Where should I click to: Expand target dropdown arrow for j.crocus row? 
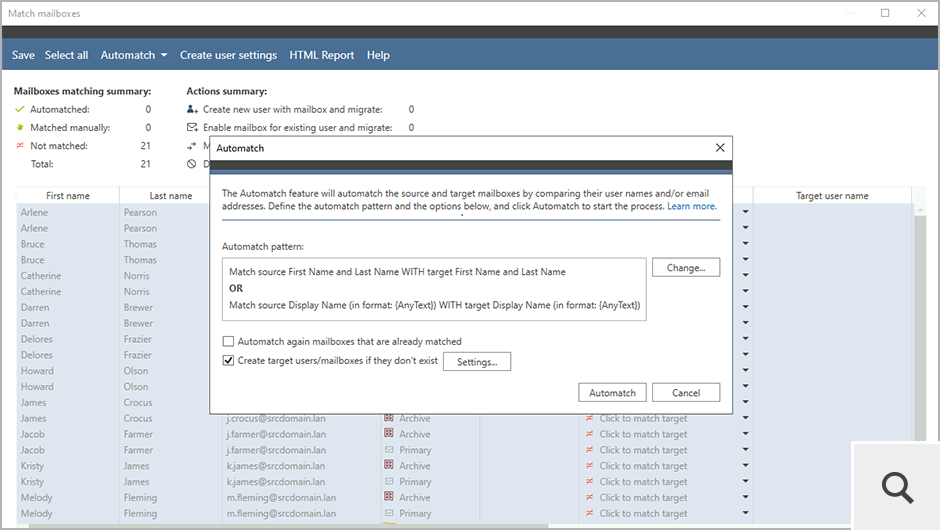(x=745, y=418)
